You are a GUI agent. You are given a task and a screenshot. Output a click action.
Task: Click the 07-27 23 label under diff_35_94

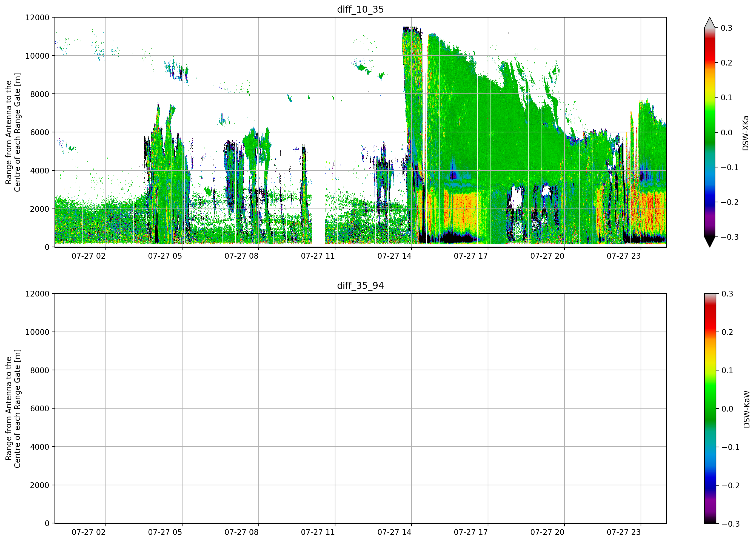(x=624, y=532)
